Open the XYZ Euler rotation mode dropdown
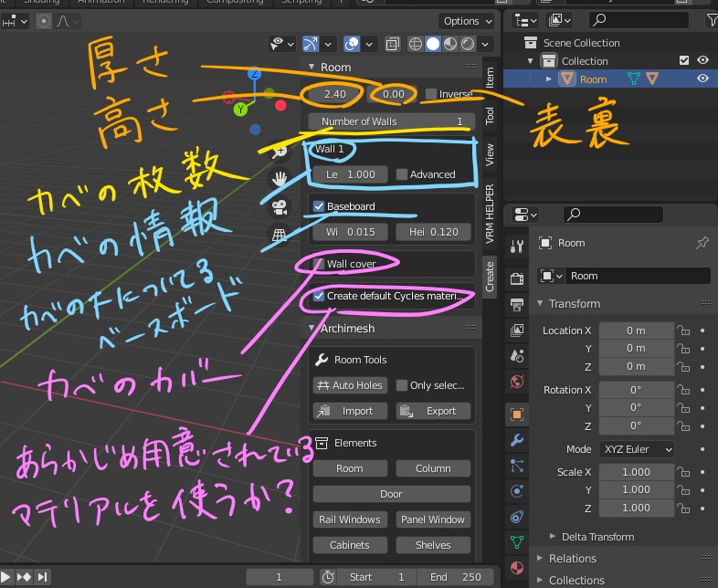This screenshot has height=588, width=718. (637, 449)
